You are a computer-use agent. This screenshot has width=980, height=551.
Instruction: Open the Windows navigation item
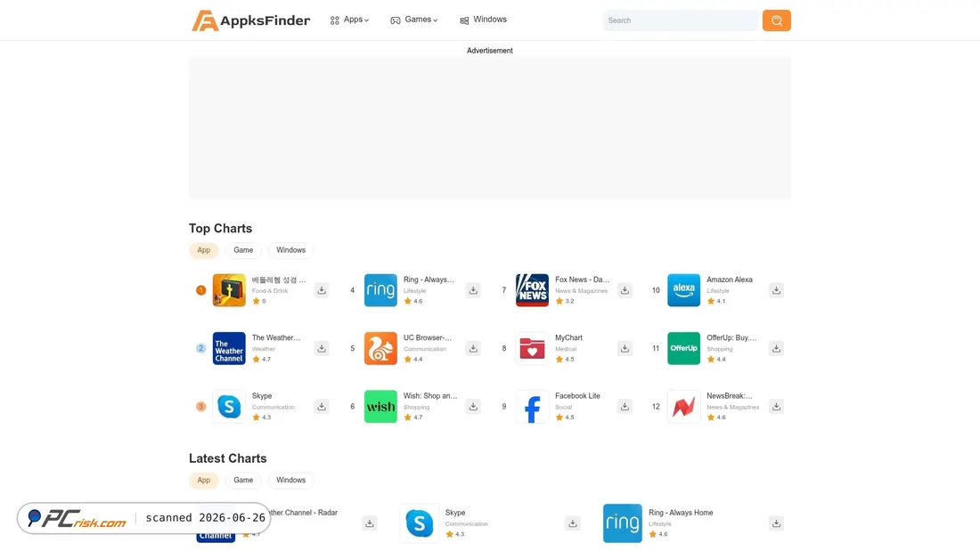tap(483, 20)
